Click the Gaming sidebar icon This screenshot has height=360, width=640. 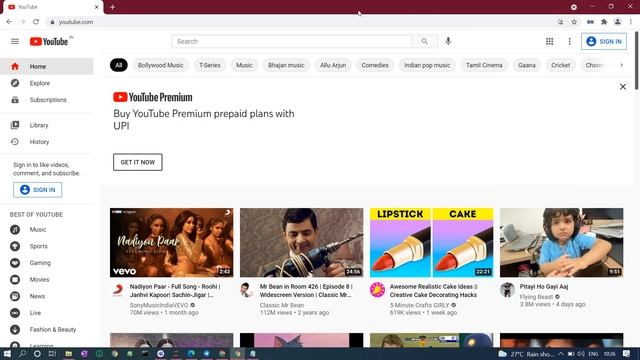(x=15, y=263)
